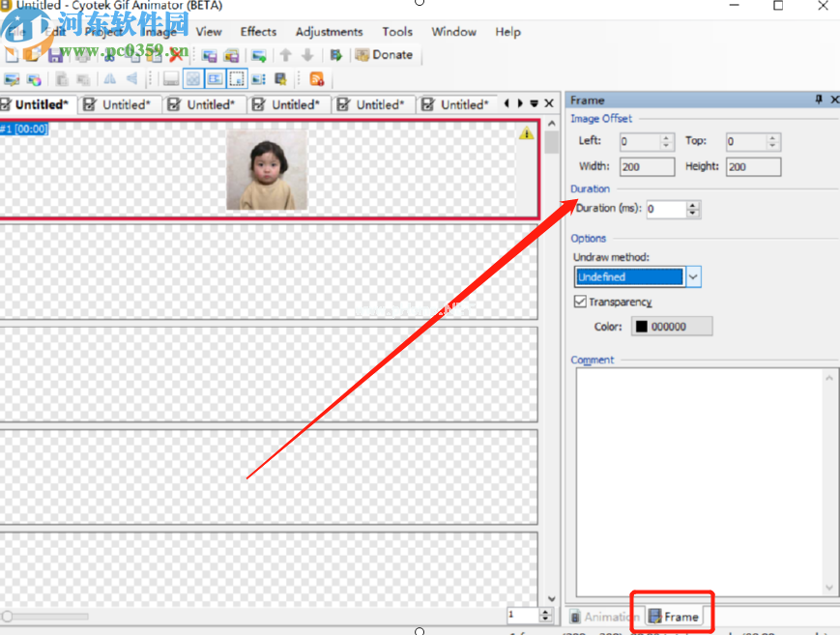Image resolution: width=840 pixels, height=635 pixels.
Task: Click the Donate button
Action: tap(384, 55)
